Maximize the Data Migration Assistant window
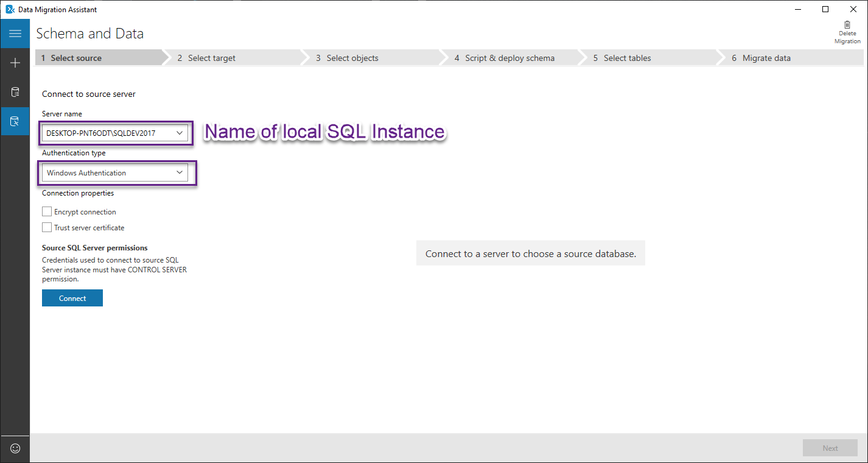868x463 pixels. (825, 9)
